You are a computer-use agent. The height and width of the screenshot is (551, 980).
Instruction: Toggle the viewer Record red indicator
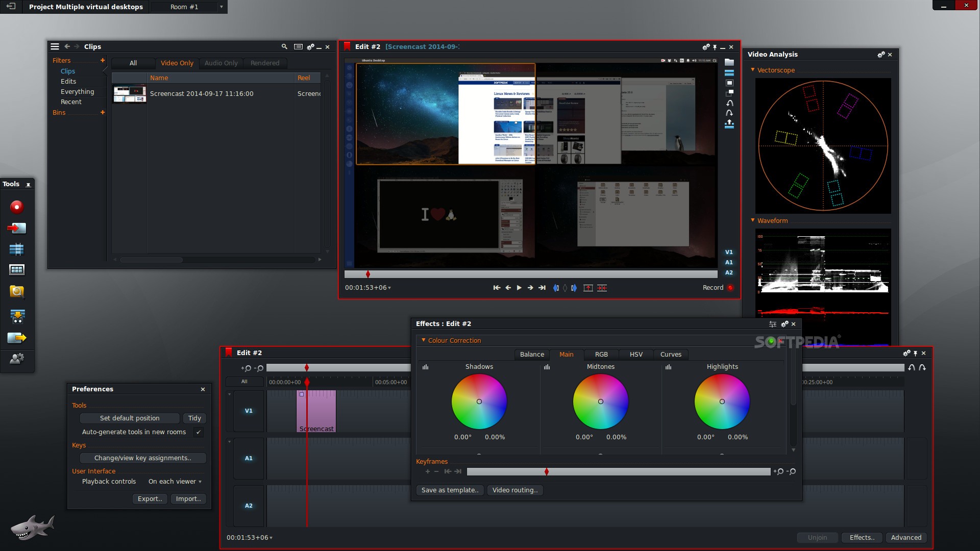pos(730,288)
